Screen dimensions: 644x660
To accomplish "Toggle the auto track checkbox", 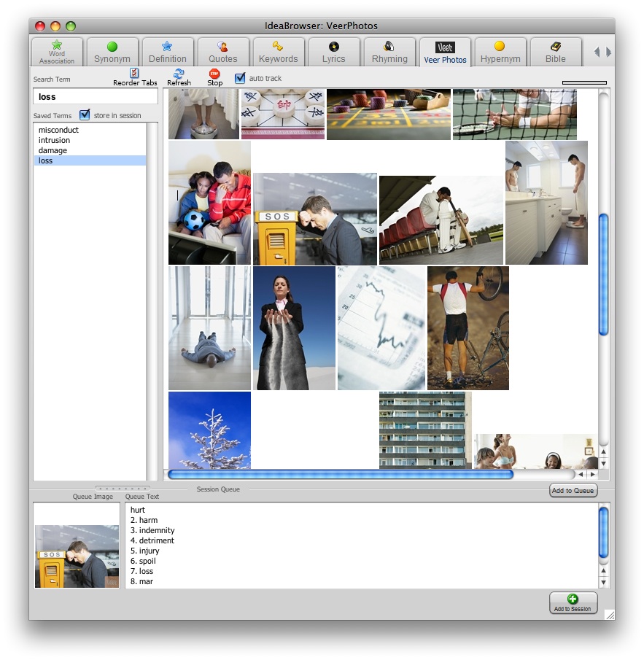I will (240, 78).
